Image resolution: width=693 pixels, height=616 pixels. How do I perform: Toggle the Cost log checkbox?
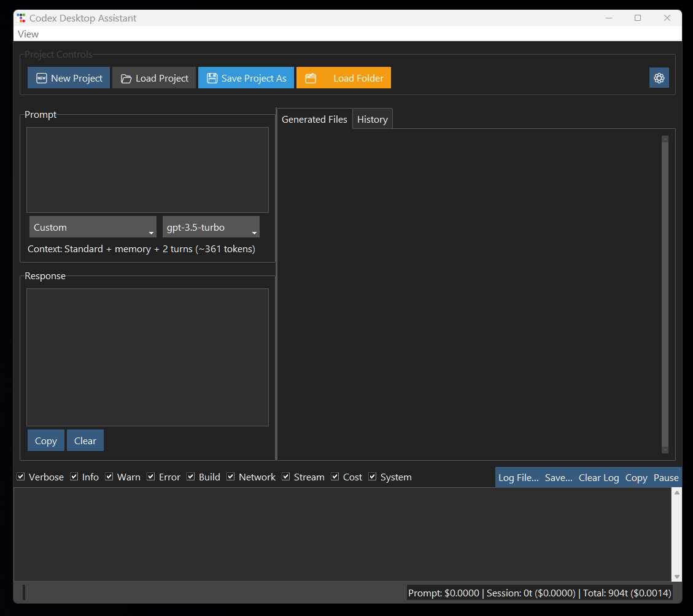[335, 477]
